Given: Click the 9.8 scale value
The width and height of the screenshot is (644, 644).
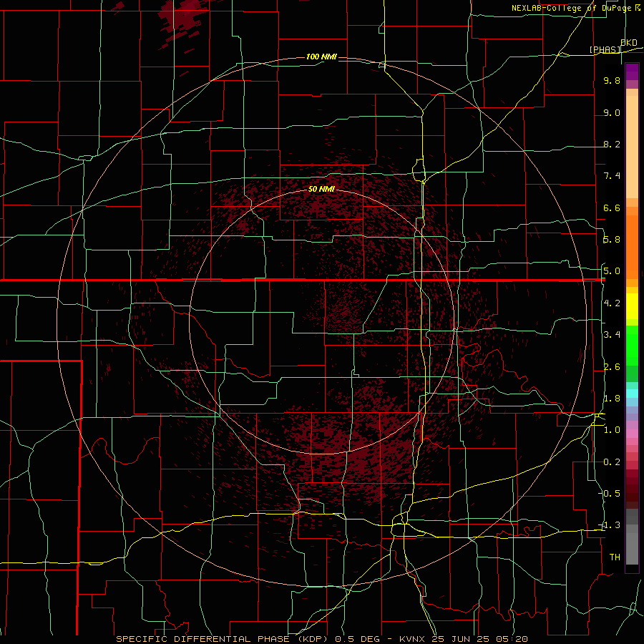Looking at the screenshot, I should 612,80.
